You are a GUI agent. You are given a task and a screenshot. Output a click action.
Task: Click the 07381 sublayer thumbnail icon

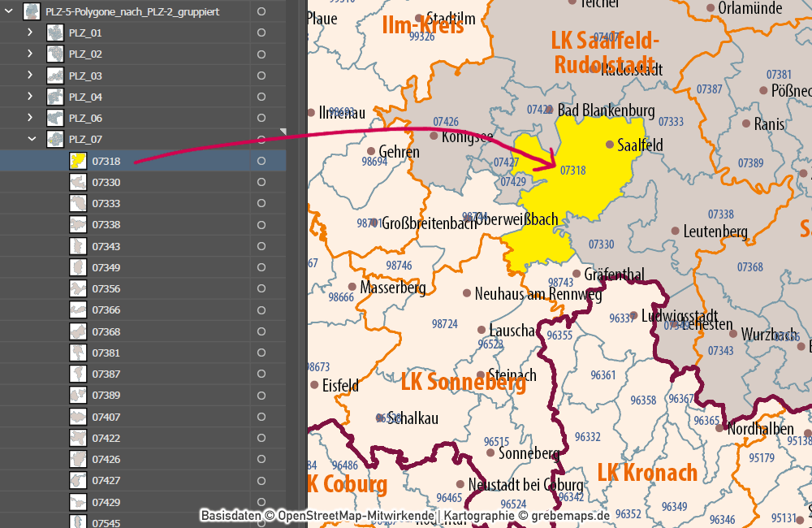click(78, 353)
